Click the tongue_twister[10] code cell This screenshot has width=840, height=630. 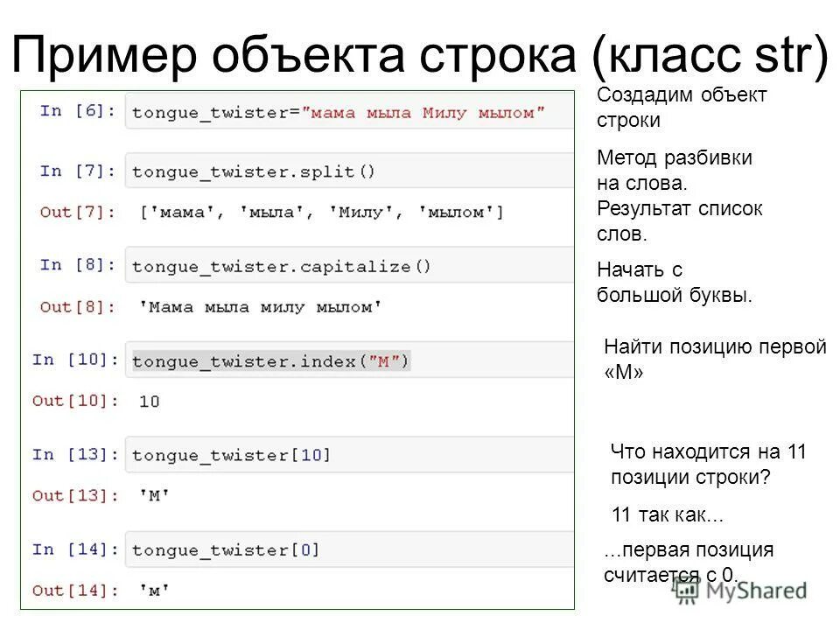[349, 455]
